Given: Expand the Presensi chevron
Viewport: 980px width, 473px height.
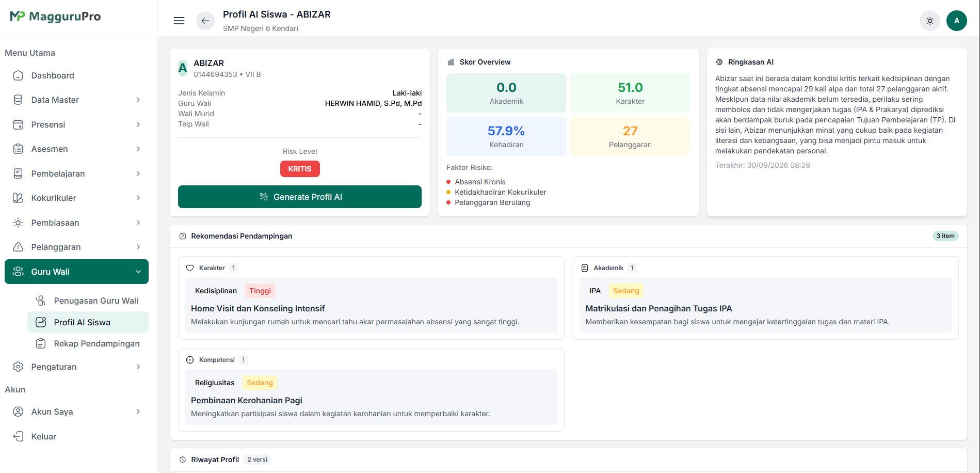Looking at the screenshot, I should [138, 124].
